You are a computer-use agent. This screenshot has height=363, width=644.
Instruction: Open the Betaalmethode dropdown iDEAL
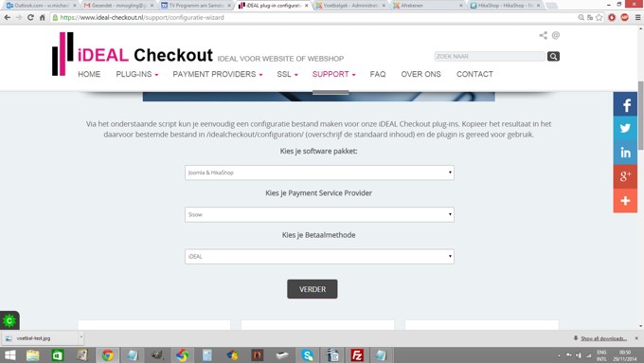pos(319,257)
